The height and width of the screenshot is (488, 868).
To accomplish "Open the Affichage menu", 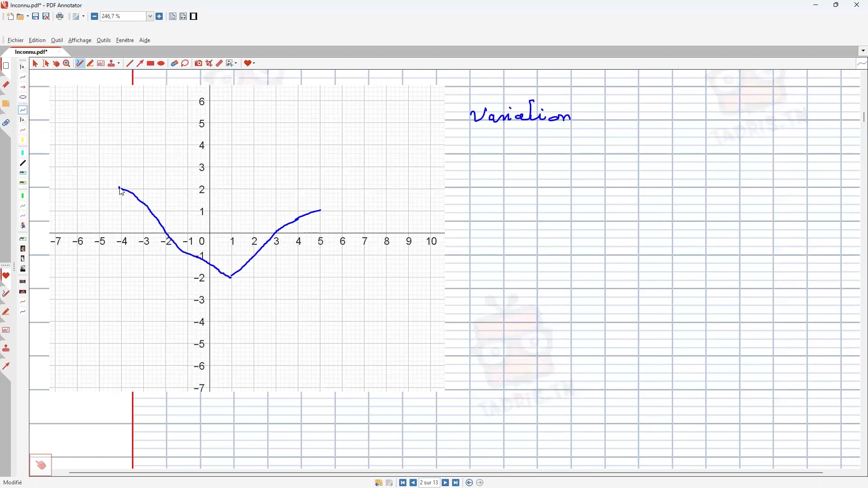I will pos(80,40).
